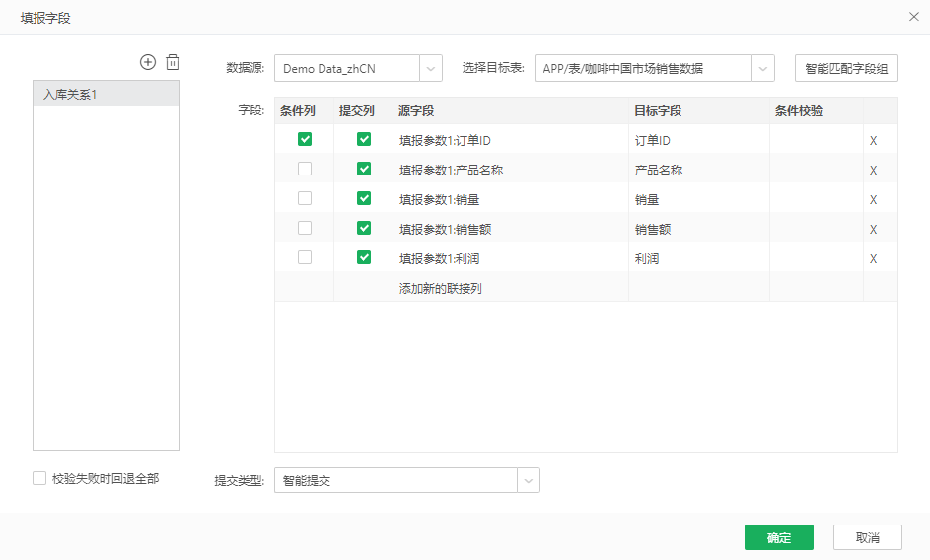The height and width of the screenshot is (560, 930).
Task: Open the 数据源 dropdown arrow
Action: coord(431,69)
